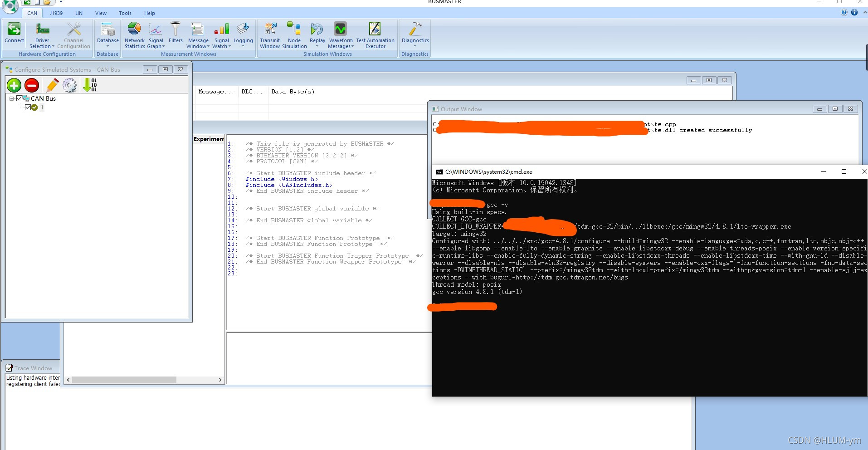Minimize the Configure Simulated Systems window
This screenshot has height=450, width=868.
point(150,69)
